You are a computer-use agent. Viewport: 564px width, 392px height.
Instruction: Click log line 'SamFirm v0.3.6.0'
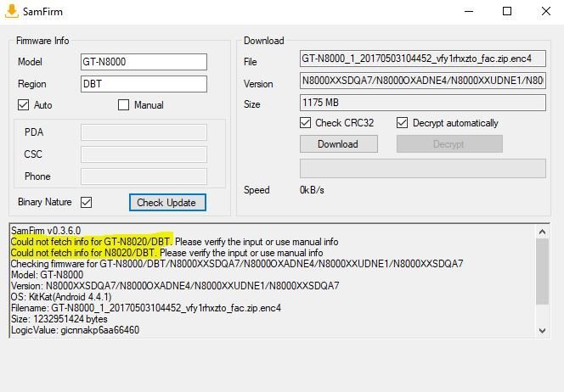pyautogui.click(x=46, y=231)
